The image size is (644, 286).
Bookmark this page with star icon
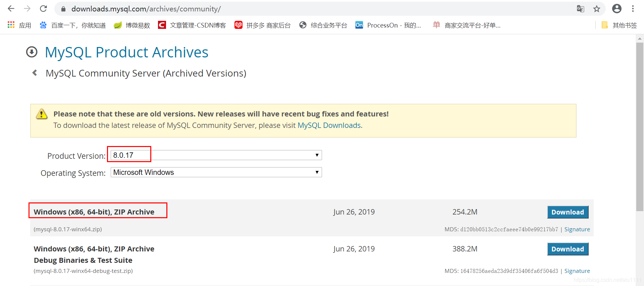[596, 9]
